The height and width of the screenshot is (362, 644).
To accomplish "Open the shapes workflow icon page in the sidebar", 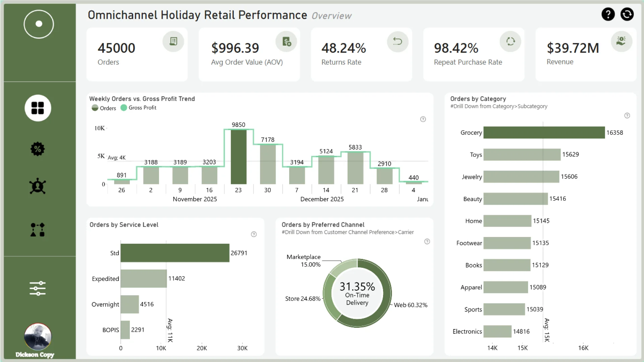I will click(38, 230).
